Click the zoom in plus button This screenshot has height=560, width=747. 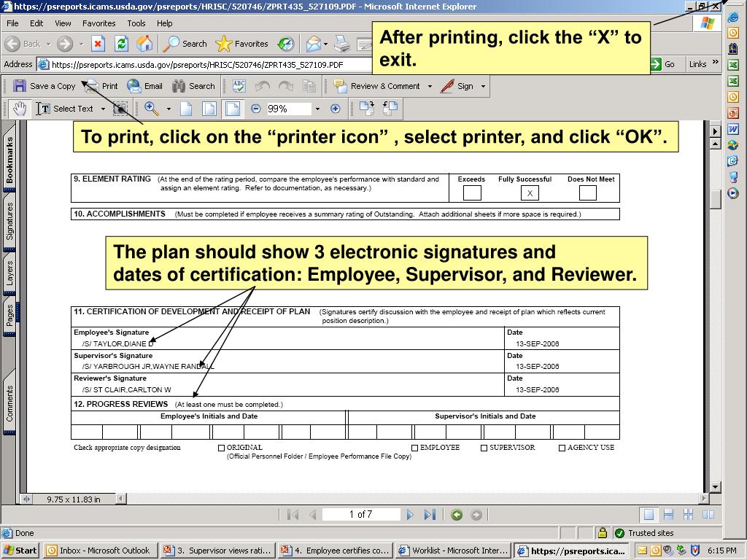[x=336, y=109]
